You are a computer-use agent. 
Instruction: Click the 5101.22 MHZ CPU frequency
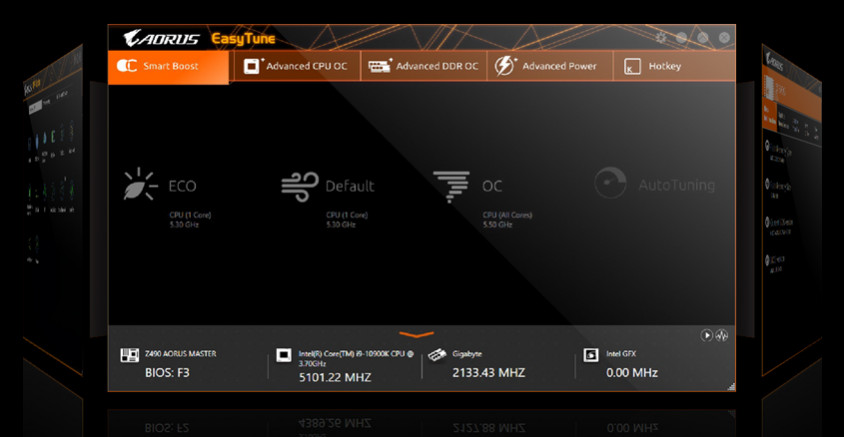(335, 377)
